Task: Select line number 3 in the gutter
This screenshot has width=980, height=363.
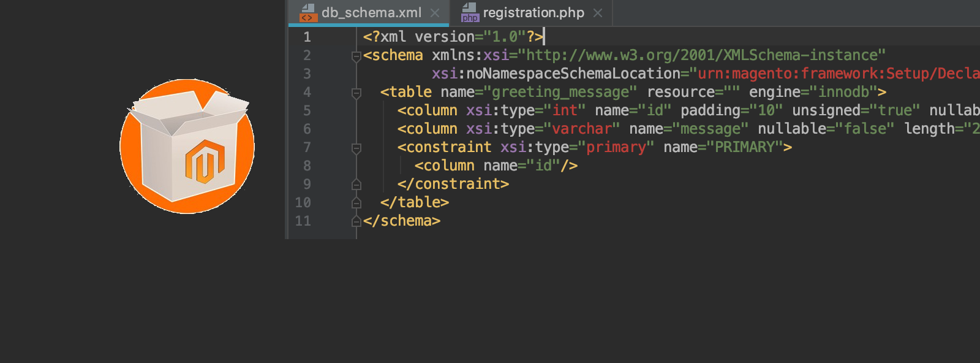Action: (x=307, y=74)
